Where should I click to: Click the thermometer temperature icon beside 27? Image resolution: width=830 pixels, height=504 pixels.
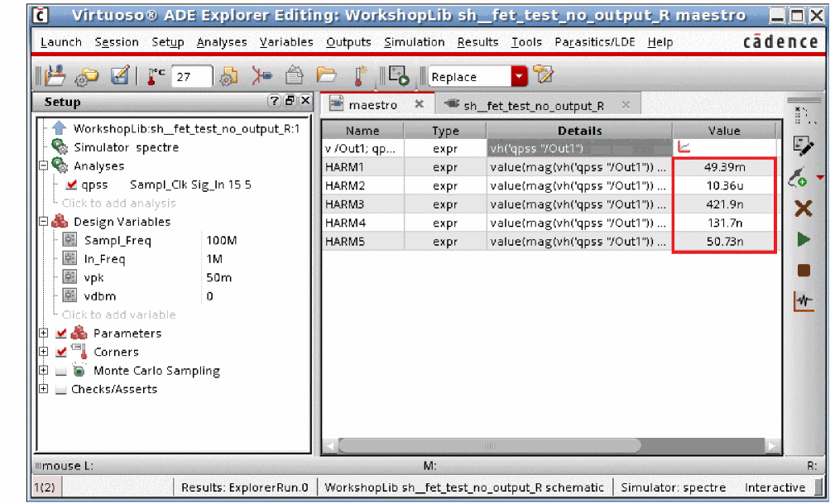[155, 77]
